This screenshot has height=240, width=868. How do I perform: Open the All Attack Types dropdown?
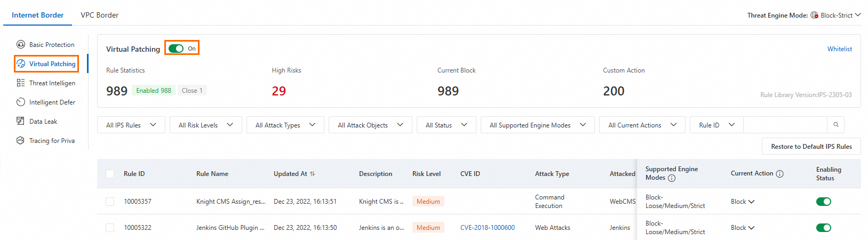(x=285, y=125)
